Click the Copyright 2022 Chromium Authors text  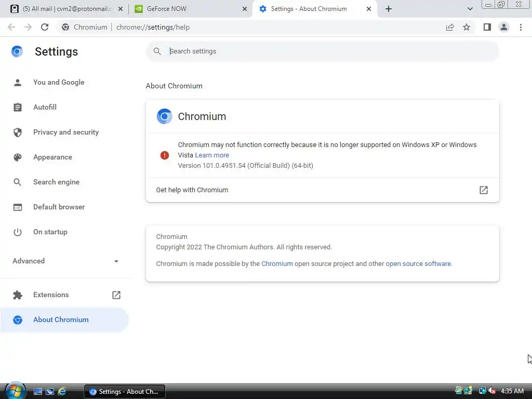coord(244,247)
